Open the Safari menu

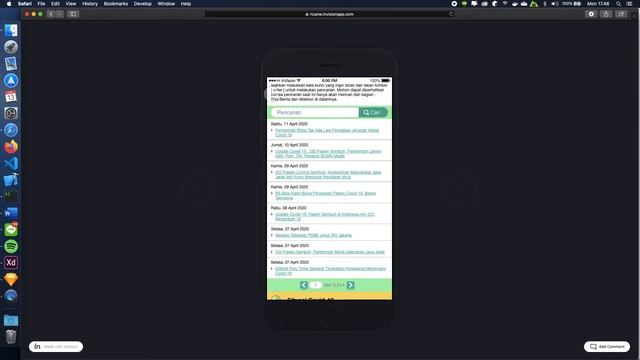[24, 4]
